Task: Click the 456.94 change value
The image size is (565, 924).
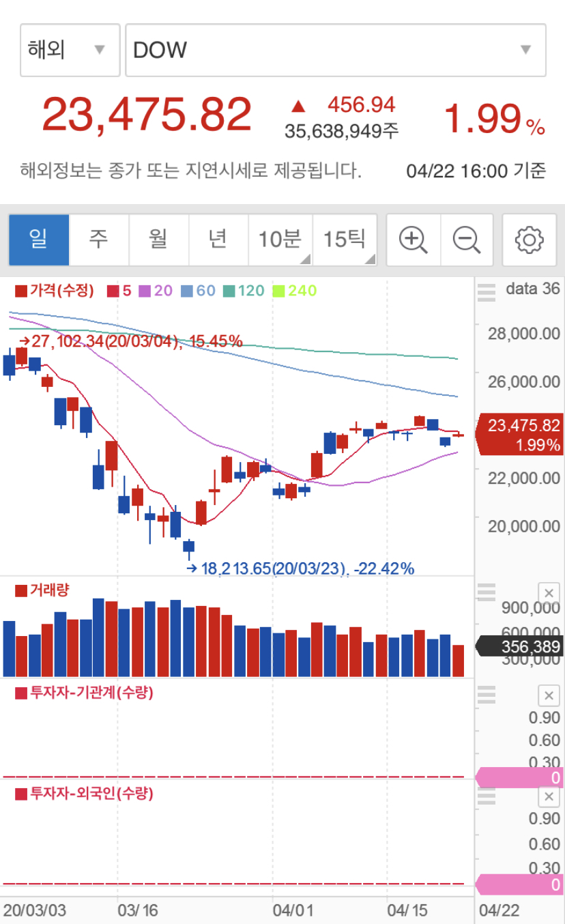Action: pos(361,104)
